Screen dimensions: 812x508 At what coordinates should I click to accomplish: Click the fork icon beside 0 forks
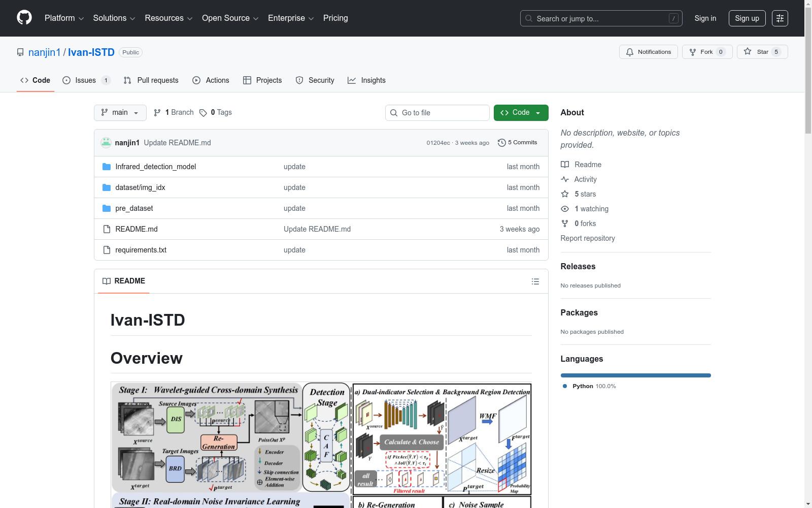click(x=565, y=224)
